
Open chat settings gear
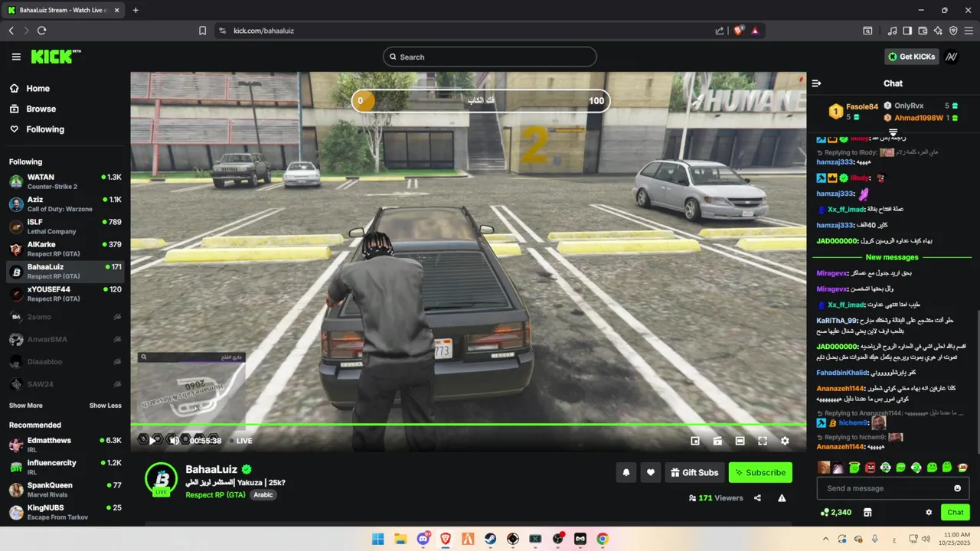(x=929, y=512)
